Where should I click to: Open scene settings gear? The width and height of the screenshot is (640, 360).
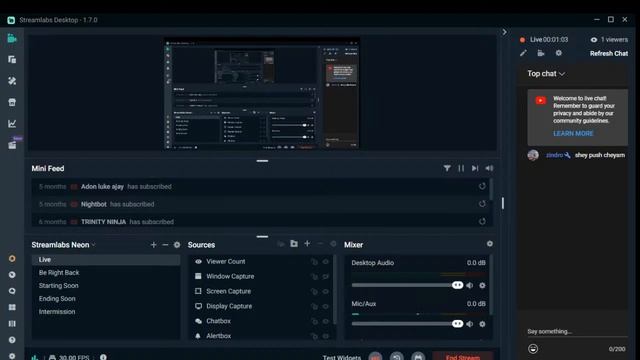177,245
